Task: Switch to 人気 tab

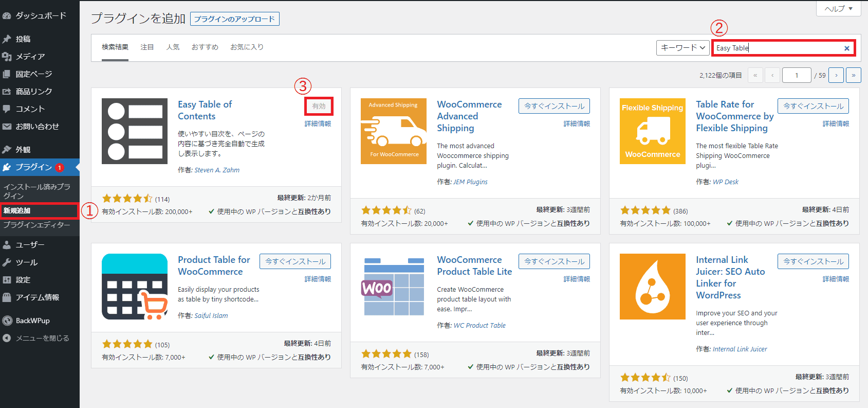Action: (173, 47)
